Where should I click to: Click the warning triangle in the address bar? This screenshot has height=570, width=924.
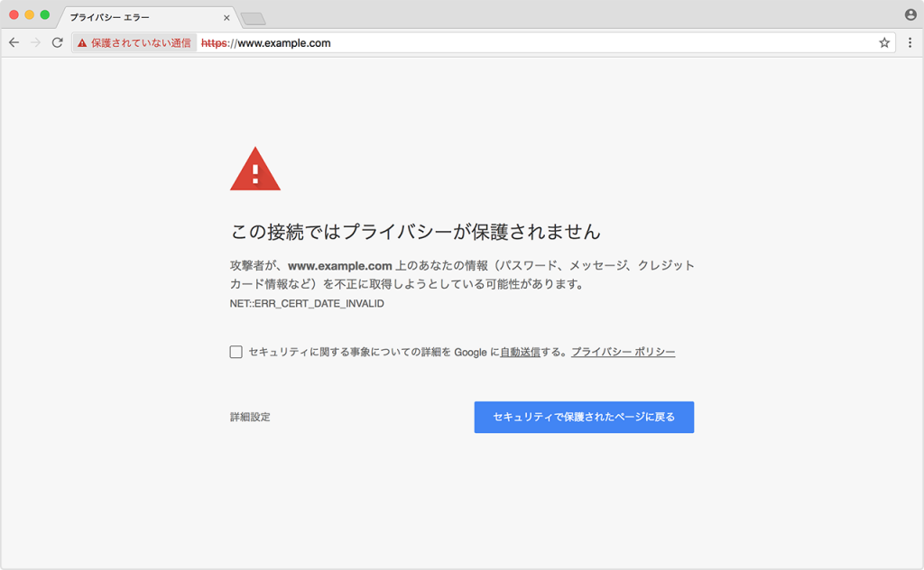(82, 42)
